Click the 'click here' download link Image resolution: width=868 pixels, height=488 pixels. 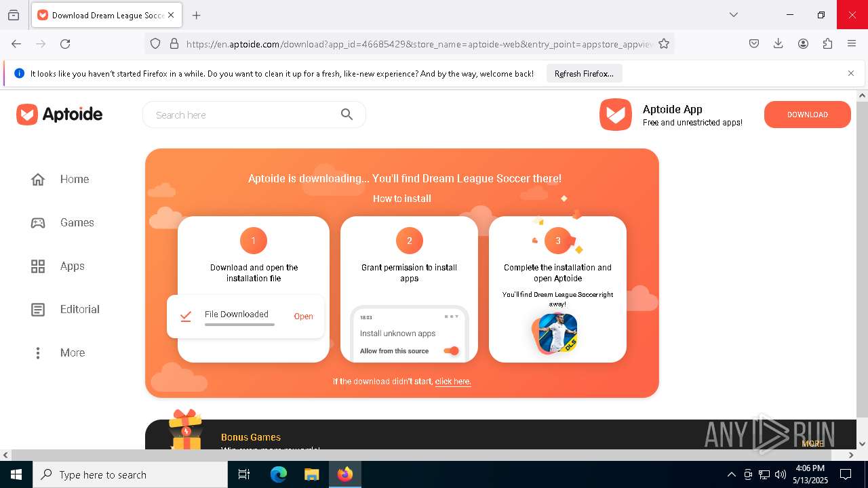coord(453,382)
